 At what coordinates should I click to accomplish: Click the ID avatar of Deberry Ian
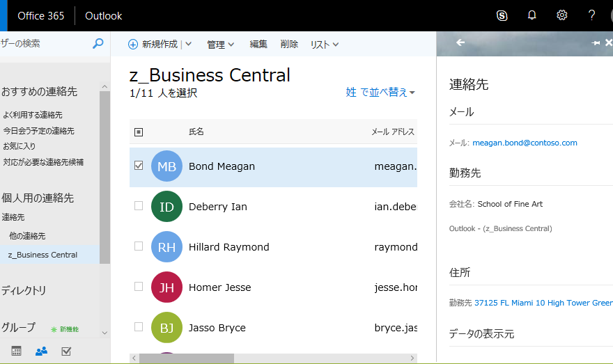point(166,206)
